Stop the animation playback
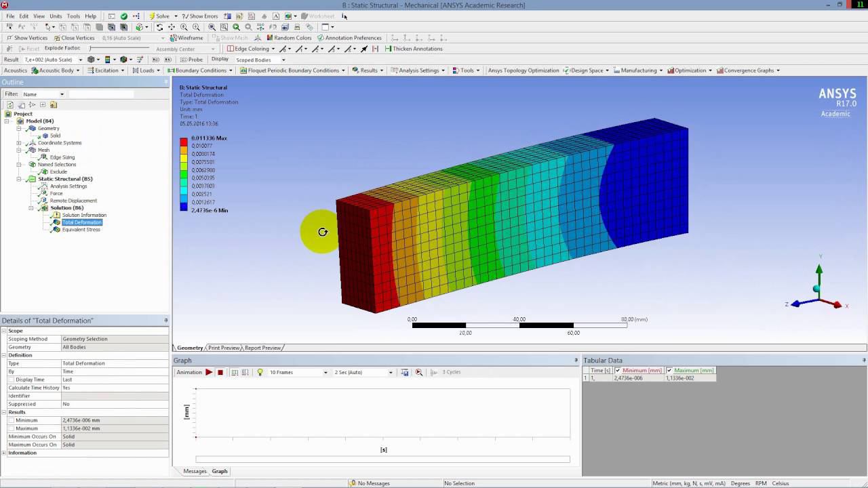 pos(220,372)
